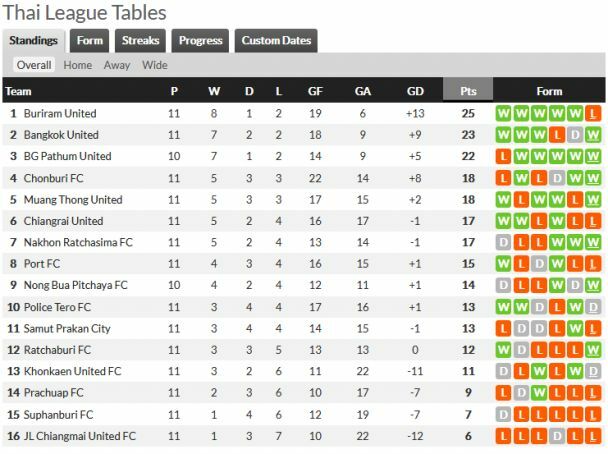Show the Home standings filter
This screenshot has width=608, height=454.
(x=77, y=65)
